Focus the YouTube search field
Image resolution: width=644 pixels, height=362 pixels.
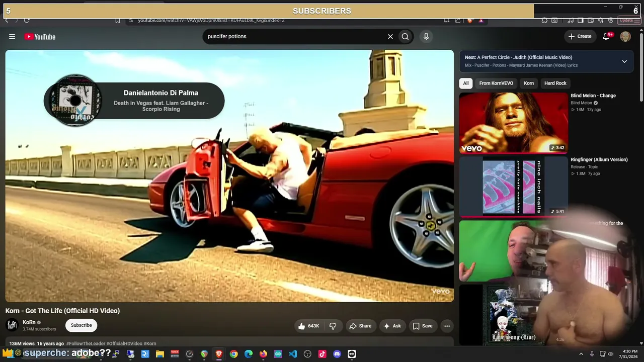point(294,36)
